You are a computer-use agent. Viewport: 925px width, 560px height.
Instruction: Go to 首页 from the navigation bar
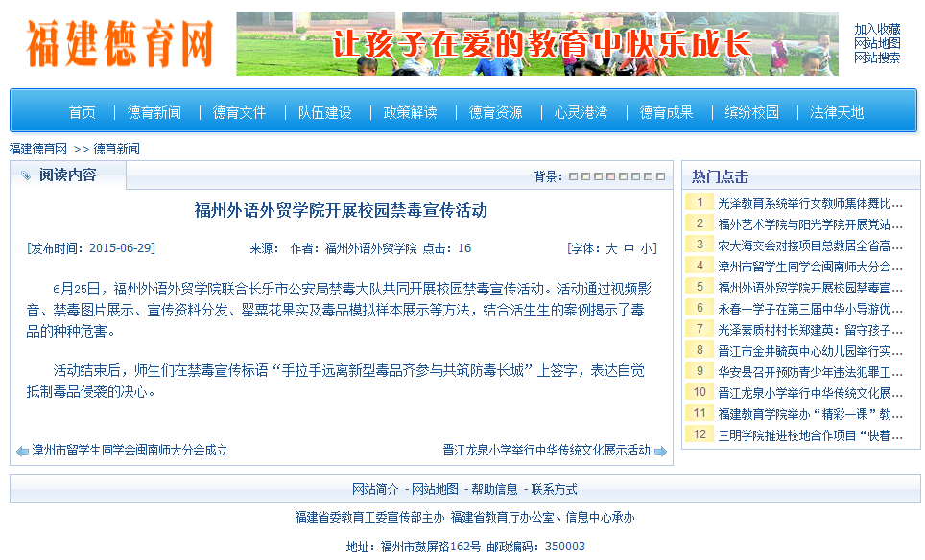81,111
